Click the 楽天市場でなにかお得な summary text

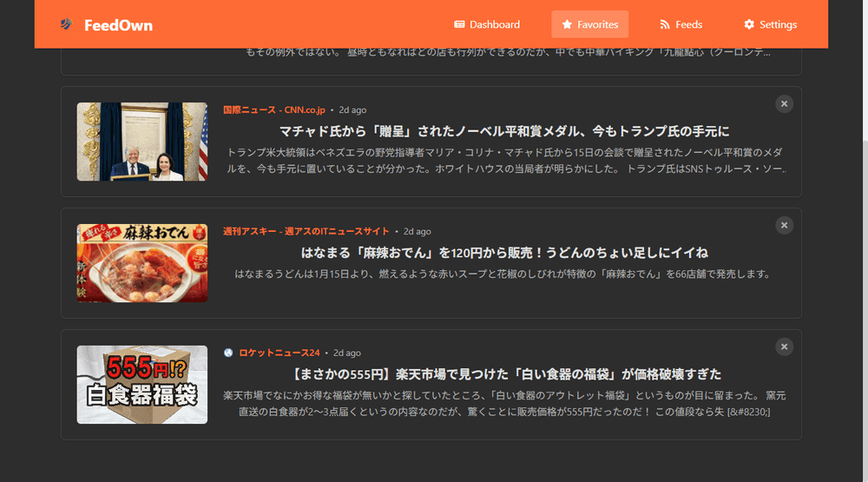pyautogui.click(x=504, y=404)
